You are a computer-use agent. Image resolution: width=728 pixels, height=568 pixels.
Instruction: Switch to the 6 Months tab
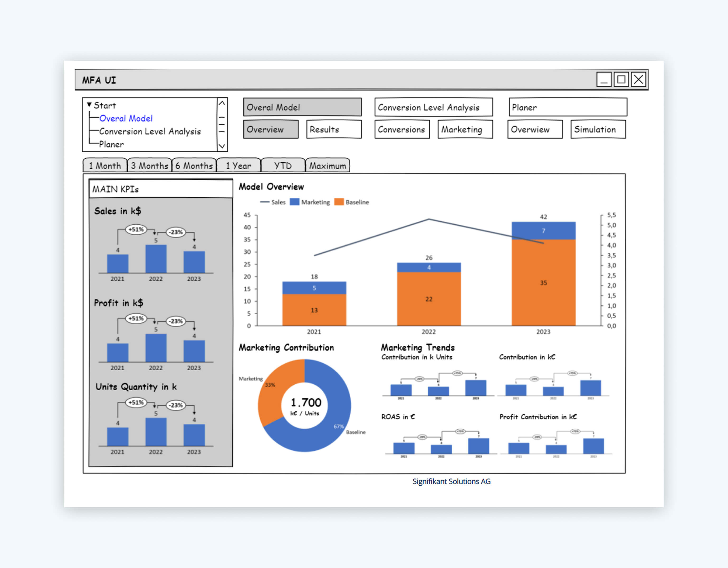pos(194,166)
